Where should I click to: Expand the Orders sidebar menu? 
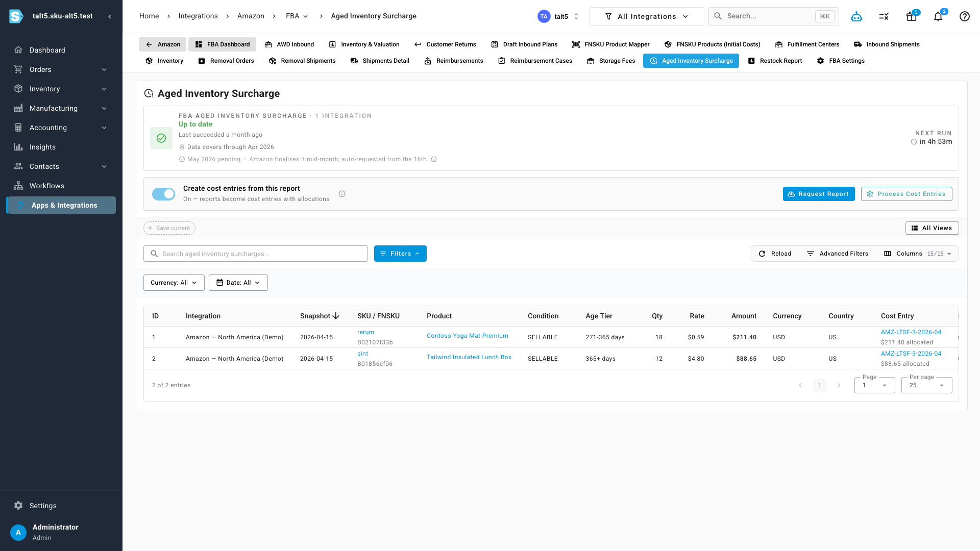pyautogui.click(x=61, y=69)
